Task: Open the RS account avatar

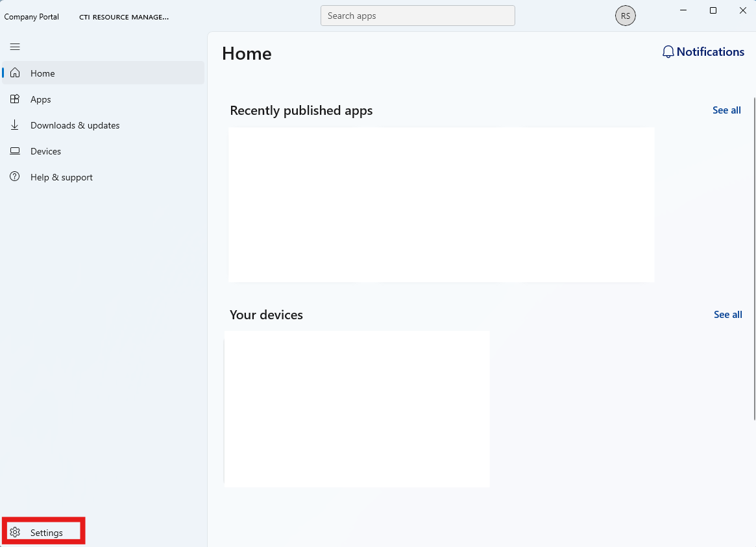Action: pyautogui.click(x=625, y=16)
